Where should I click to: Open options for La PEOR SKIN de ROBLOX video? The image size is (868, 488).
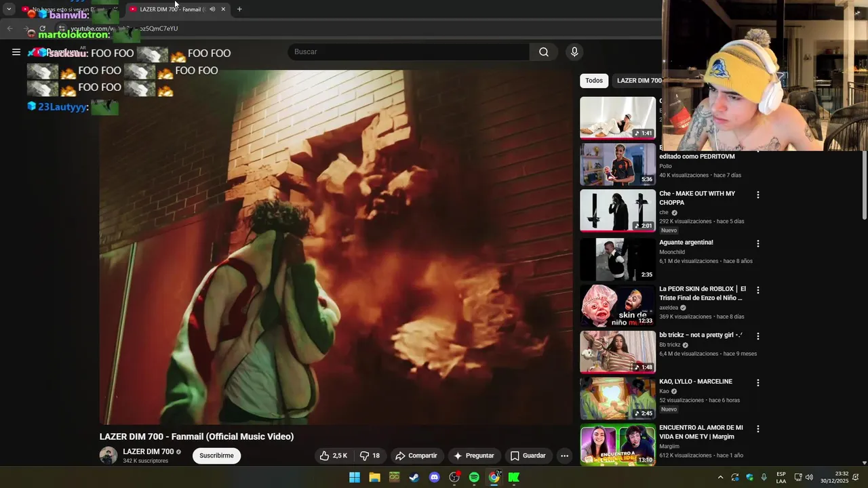point(758,289)
